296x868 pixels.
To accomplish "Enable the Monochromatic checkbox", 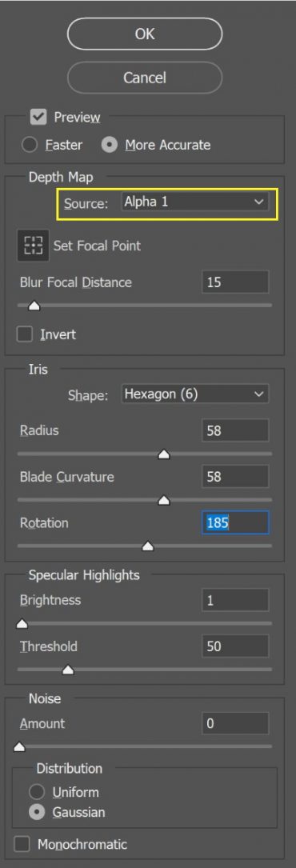I will pos(22,844).
